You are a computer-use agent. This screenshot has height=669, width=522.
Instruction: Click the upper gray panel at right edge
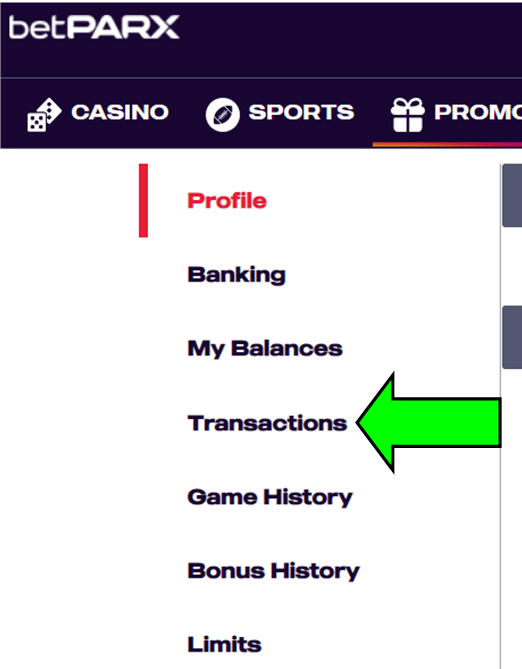coord(512,195)
